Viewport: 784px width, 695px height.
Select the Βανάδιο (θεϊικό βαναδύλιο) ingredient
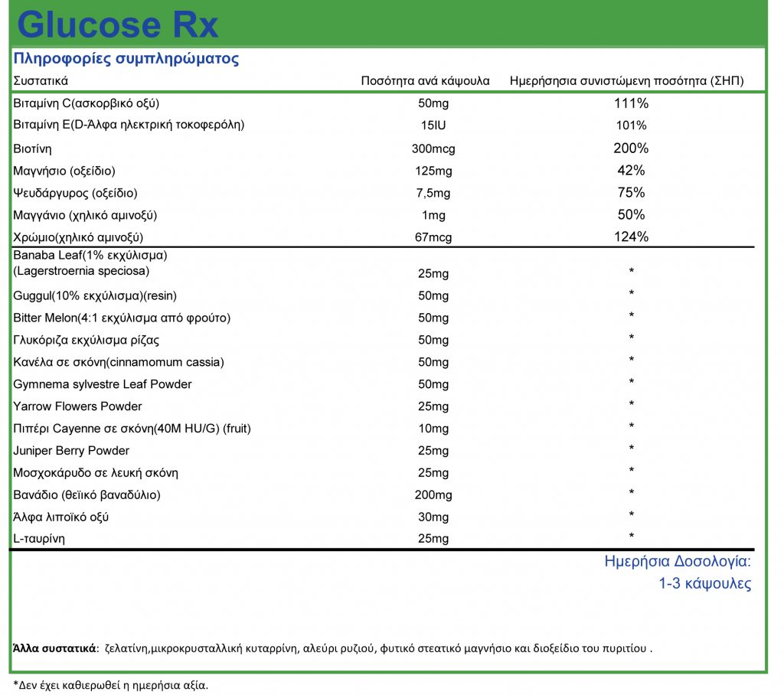click(x=87, y=495)
